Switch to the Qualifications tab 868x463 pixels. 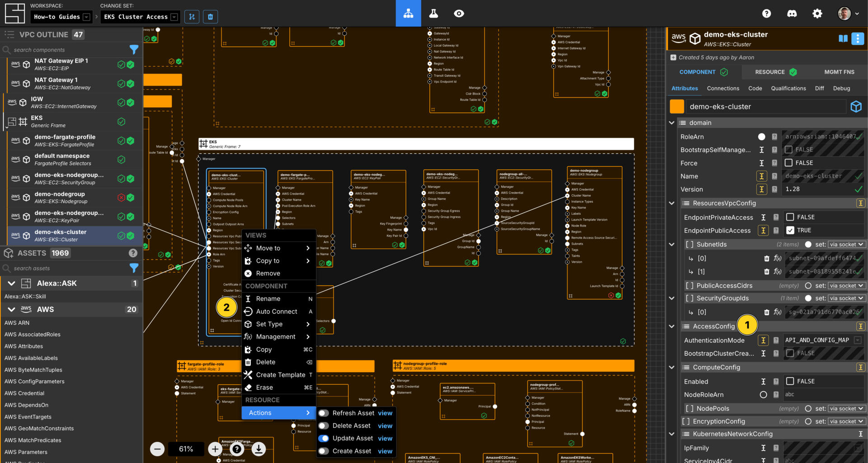pos(788,89)
